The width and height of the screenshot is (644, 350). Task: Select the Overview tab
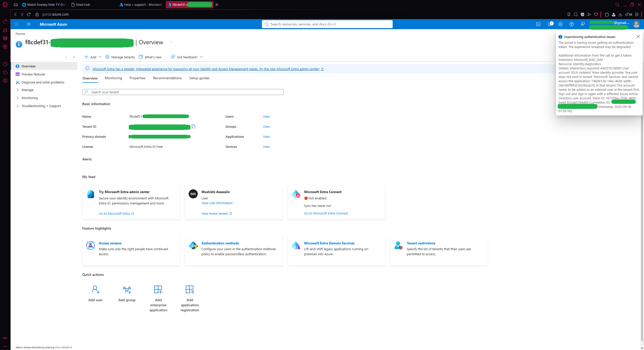click(x=90, y=78)
